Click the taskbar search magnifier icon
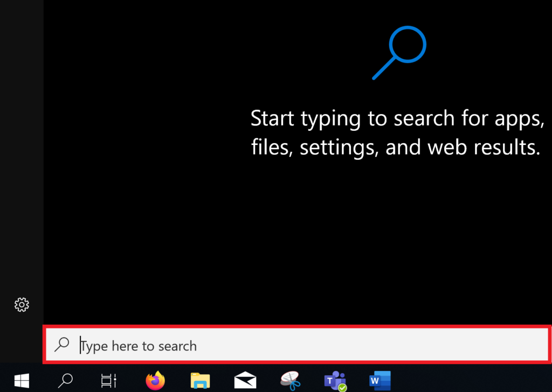 pos(65,381)
